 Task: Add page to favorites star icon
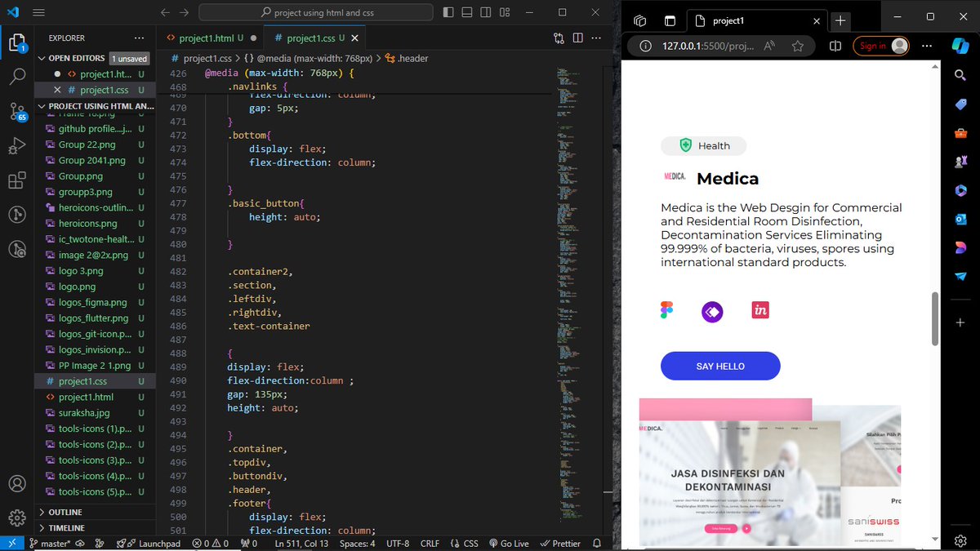coord(798,46)
